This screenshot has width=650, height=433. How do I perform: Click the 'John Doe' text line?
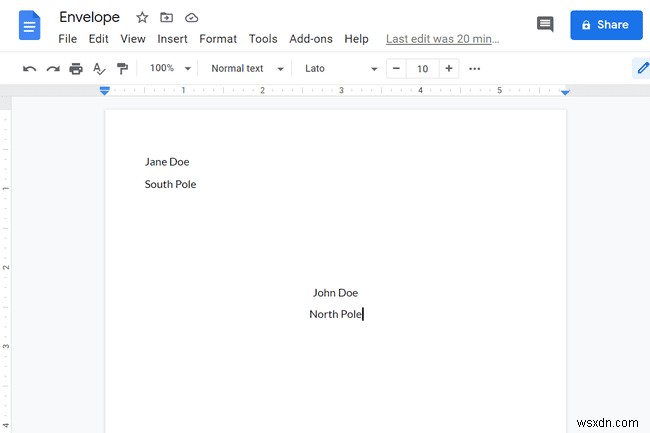pos(335,293)
